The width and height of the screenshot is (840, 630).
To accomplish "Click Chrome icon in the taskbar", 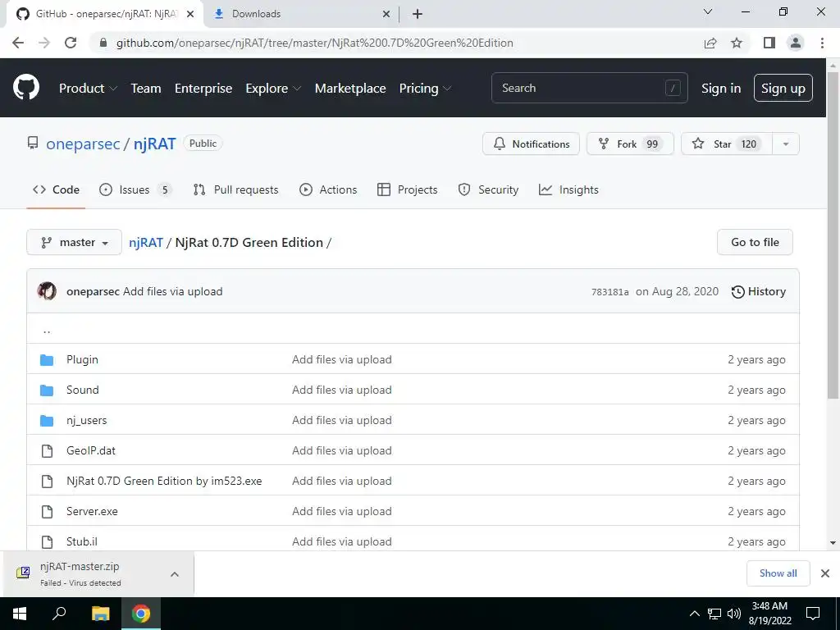I will click(x=141, y=614).
